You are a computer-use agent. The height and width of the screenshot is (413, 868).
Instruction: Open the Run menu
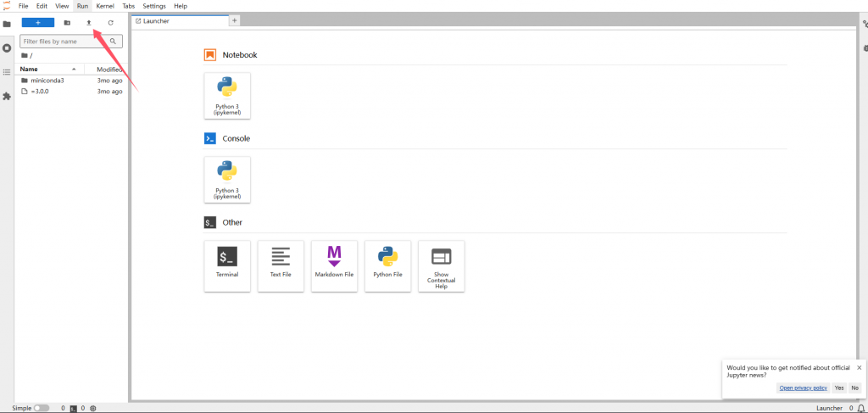tap(82, 6)
